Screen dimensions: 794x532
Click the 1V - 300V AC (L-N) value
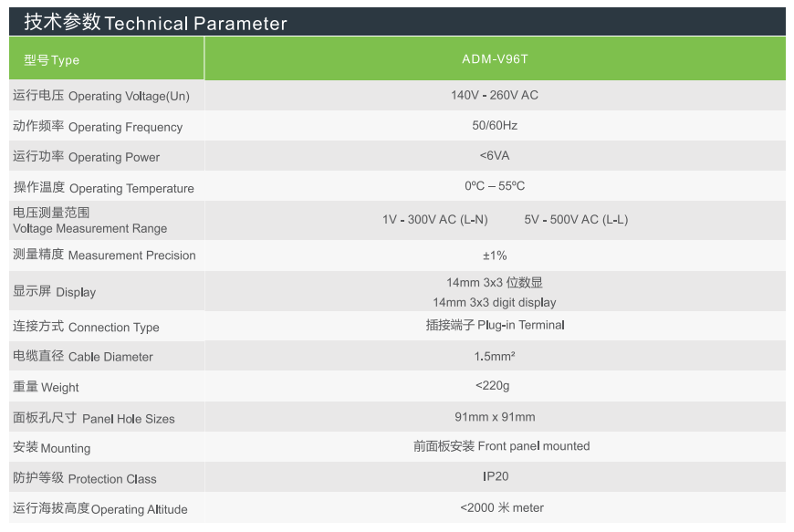(x=435, y=220)
